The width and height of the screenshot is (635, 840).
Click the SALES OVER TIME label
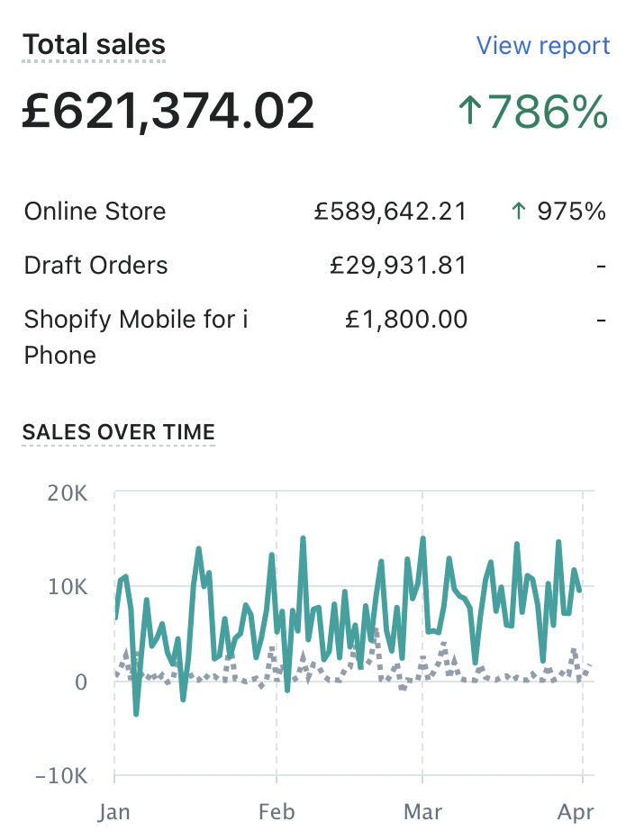pyautogui.click(x=119, y=432)
